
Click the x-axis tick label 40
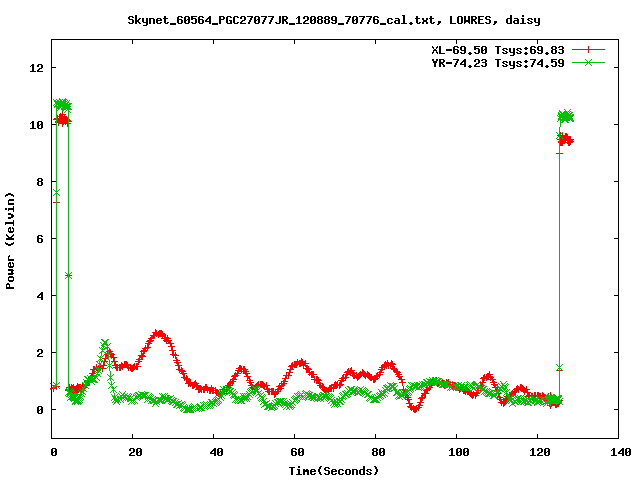(x=216, y=452)
